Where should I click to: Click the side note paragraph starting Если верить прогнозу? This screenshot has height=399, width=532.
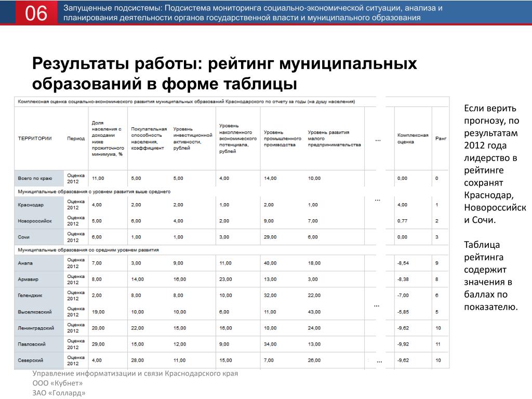coord(495,164)
